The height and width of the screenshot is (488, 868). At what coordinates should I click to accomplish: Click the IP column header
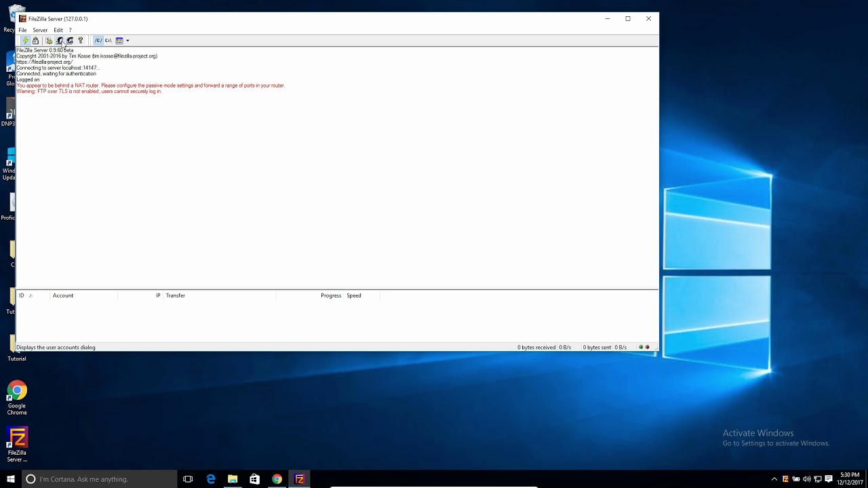140,296
